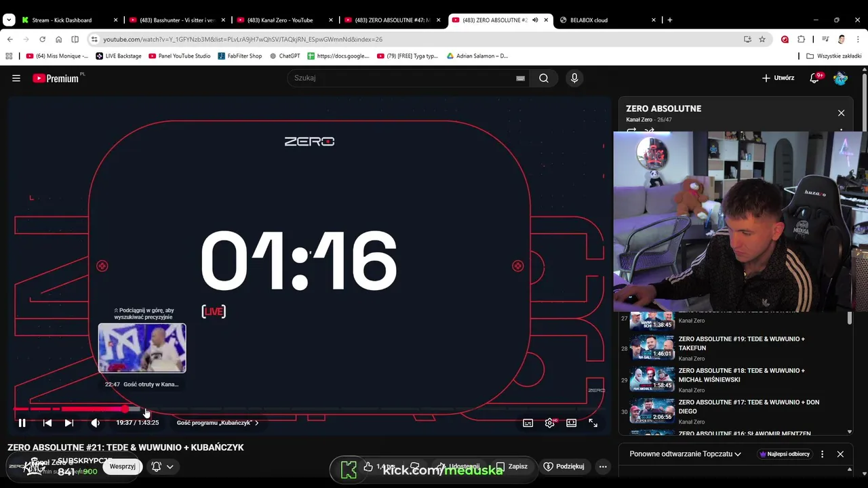Click the Wesprzyj button
Image resolution: width=868 pixels, height=488 pixels.
tap(123, 466)
